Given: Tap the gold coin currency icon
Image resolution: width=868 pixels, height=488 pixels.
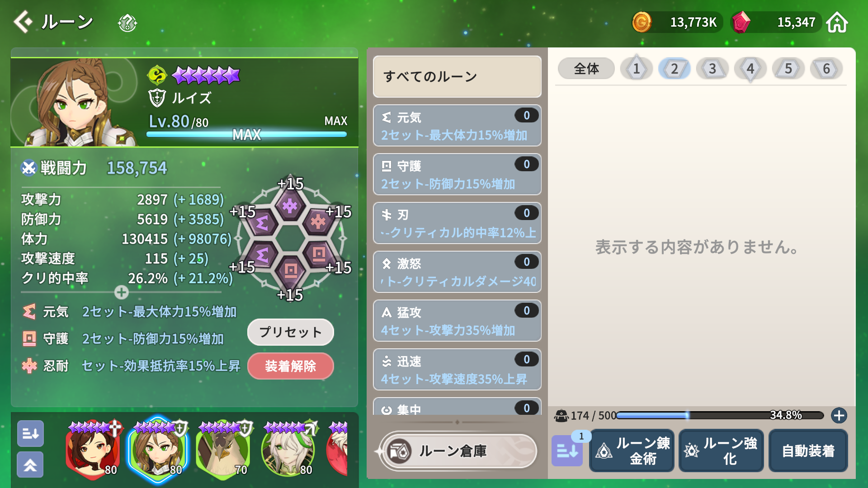Looking at the screenshot, I should coord(642,22).
